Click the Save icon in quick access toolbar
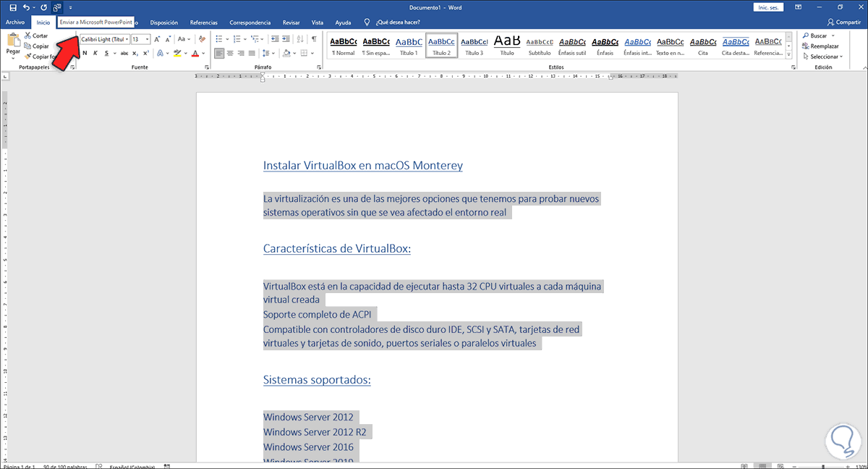Image resolution: width=868 pixels, height=469 pixels. [x=13, y=7]
